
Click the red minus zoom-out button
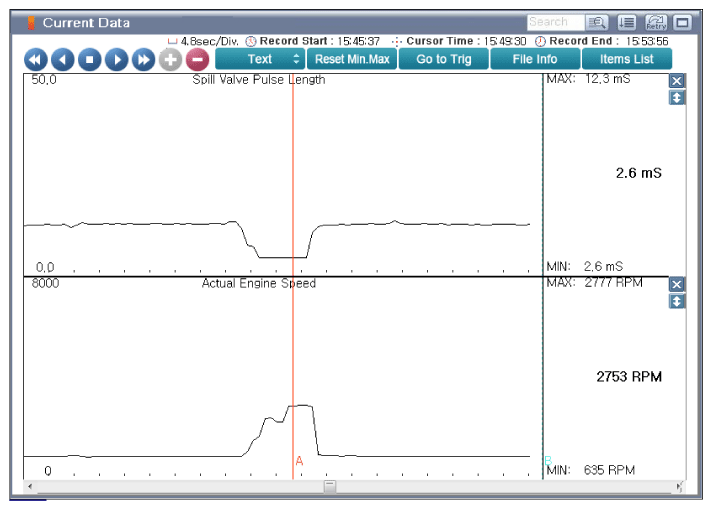(x=198, y=59)
